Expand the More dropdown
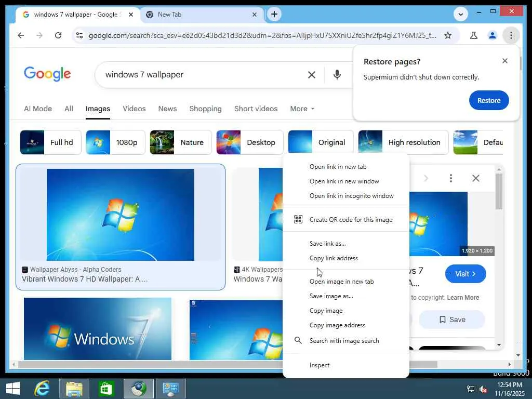The image size is (532, 399). point(302,109)
